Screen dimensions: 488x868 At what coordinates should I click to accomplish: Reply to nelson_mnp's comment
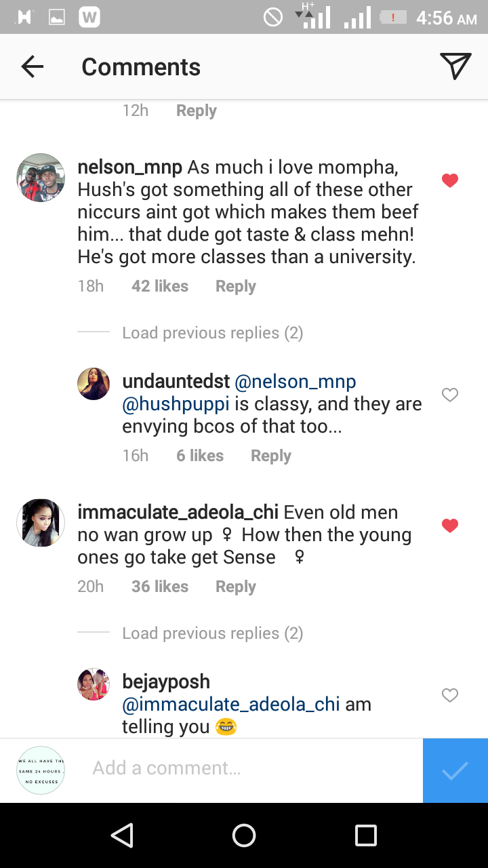[235, 286]
